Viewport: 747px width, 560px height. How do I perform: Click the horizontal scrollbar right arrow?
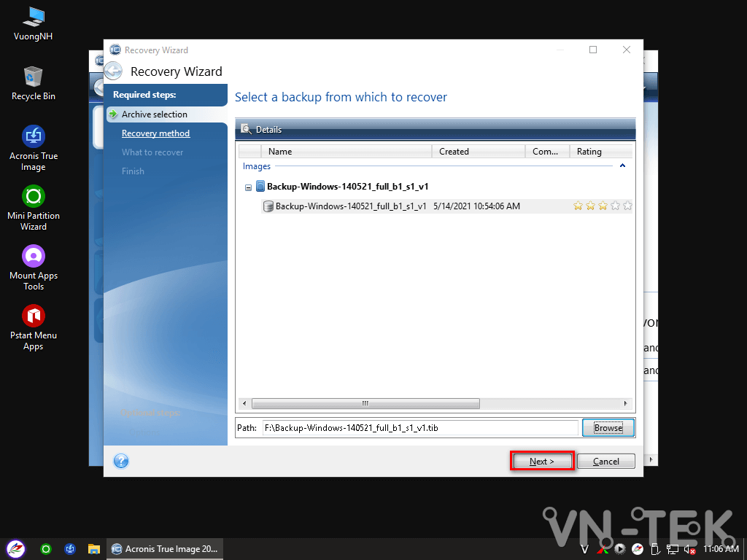point(625,404)
